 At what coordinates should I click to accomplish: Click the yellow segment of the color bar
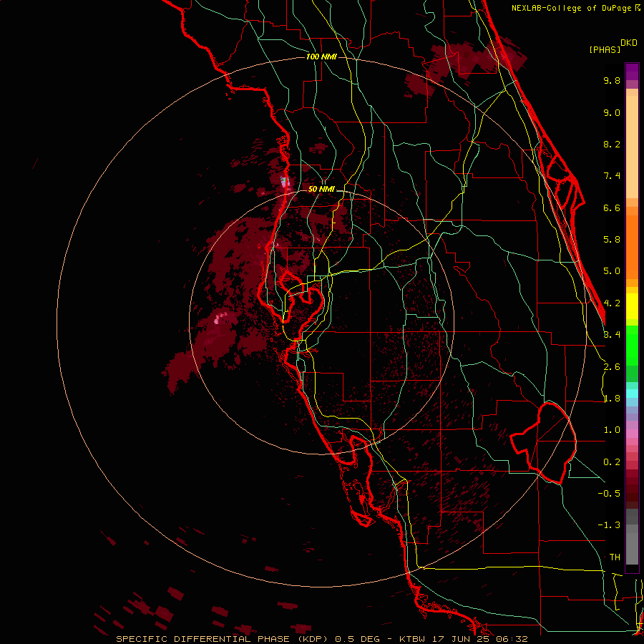coord(632,306)
